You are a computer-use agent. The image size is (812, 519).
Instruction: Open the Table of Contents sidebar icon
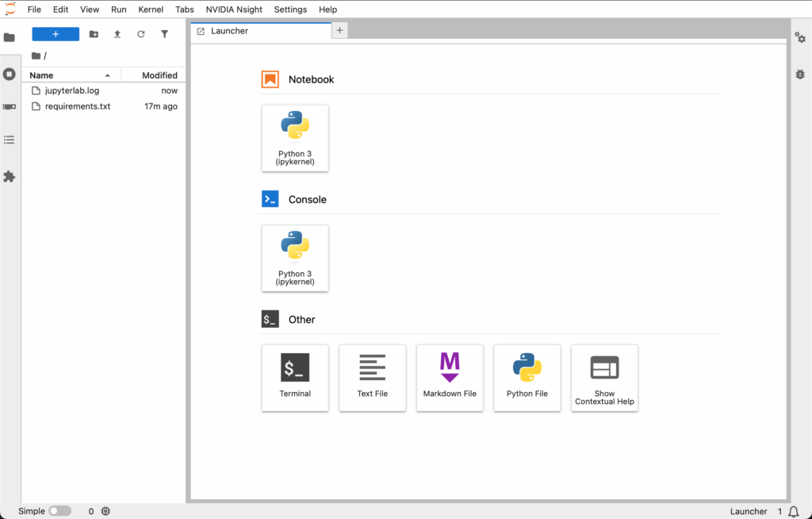[10, 140]
